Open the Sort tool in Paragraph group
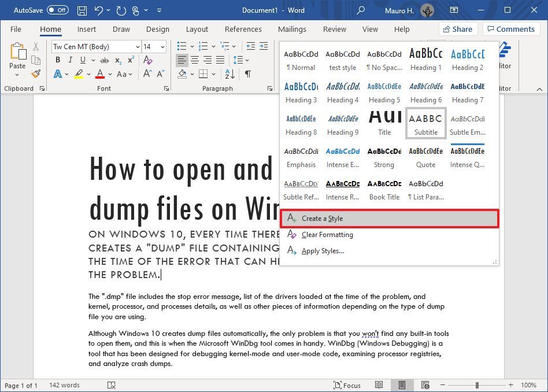The image size is (548, 392). (x=229, y=74)
